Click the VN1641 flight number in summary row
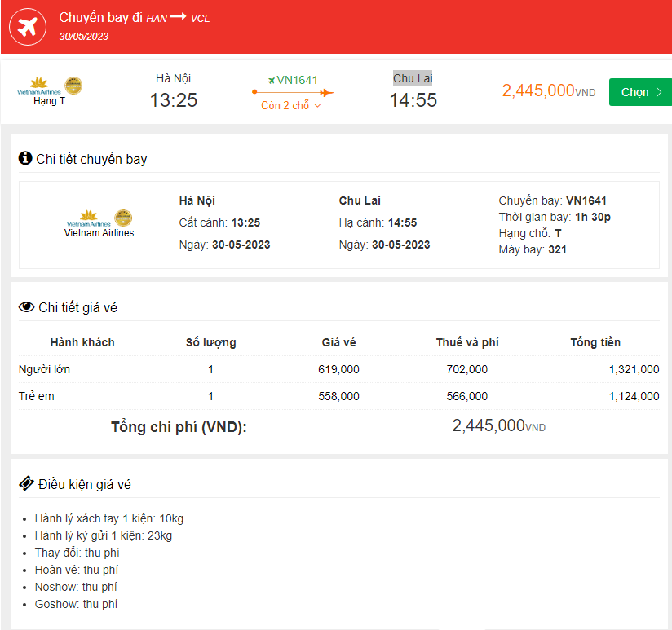 pos(297,80)
